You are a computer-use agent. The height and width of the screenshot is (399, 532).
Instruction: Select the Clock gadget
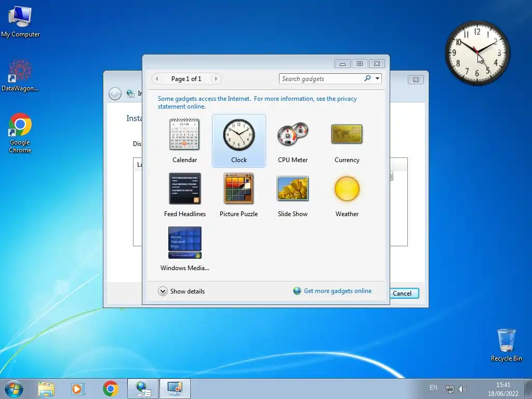[x=239, y=140]
